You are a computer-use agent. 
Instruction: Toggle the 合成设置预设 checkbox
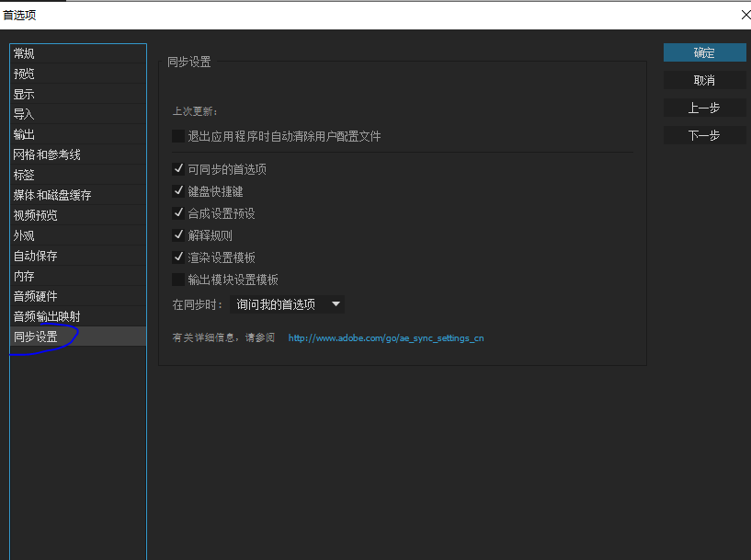tap(178, 213)
